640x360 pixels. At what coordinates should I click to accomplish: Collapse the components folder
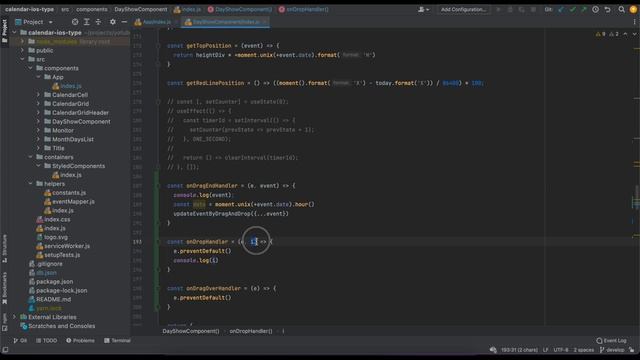(x=31, y=68)
